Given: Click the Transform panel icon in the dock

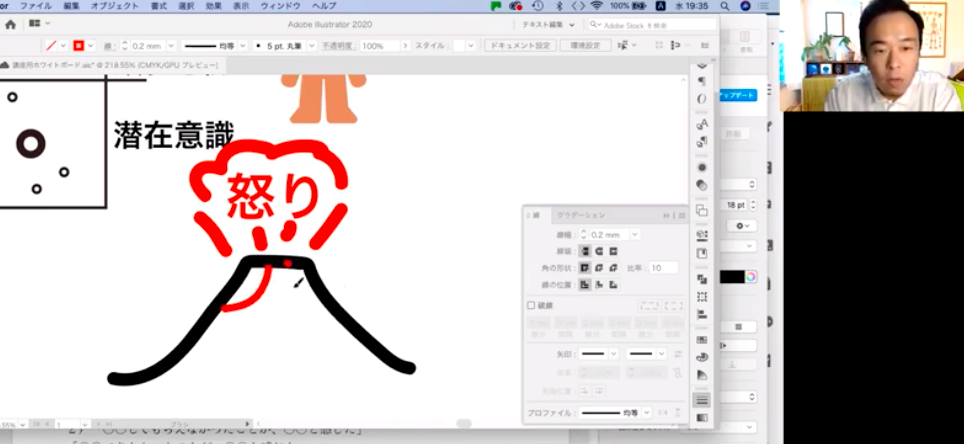Looking at the screenshot, I should point(702,297).
